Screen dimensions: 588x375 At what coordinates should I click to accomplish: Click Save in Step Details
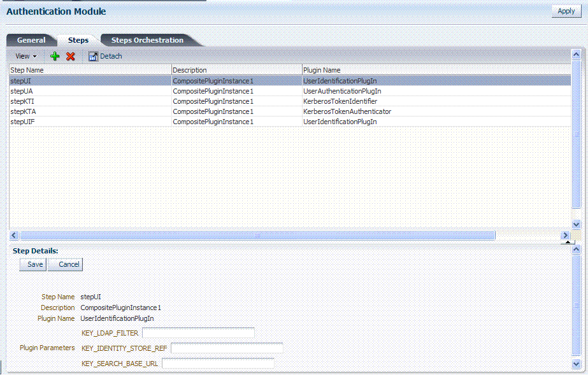pyautogui.click(x=33, y=264)
